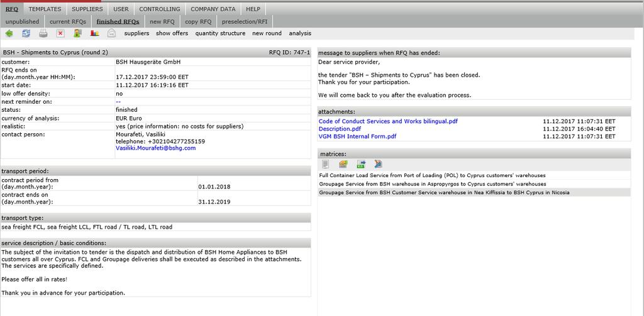
Task: Click the start date 11.12.2017 16:19:16 EET
Action: click(152, 85)
